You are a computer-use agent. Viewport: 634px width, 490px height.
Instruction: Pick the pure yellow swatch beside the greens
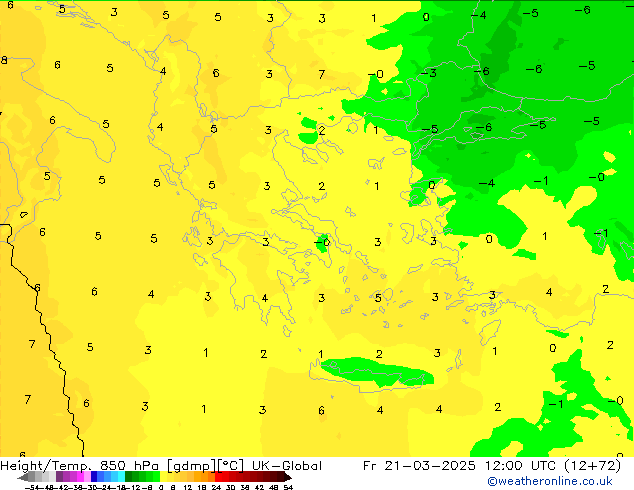163,477
